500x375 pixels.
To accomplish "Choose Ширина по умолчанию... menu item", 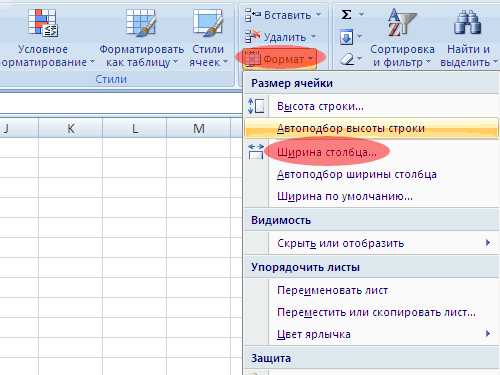I will (371, 196).
